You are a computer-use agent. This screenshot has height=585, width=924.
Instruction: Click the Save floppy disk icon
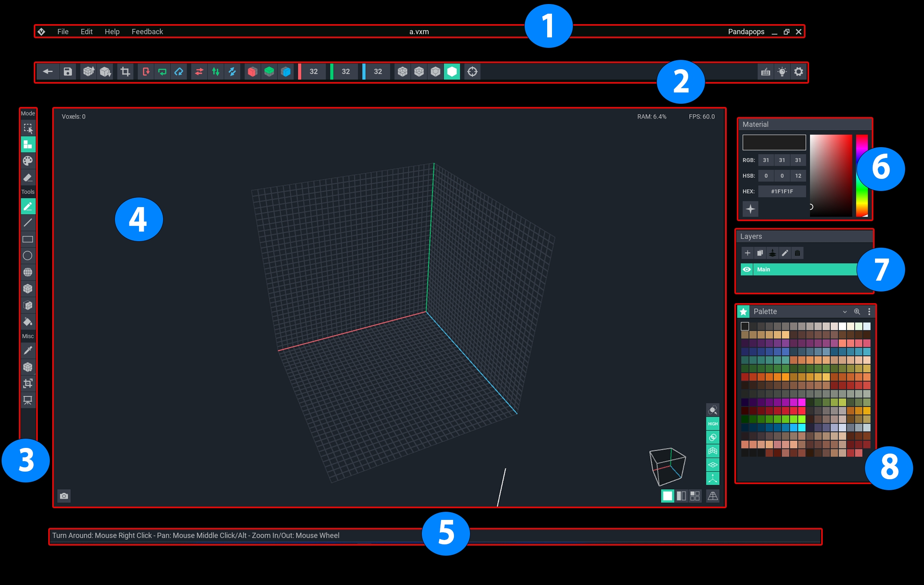[68, 72]
